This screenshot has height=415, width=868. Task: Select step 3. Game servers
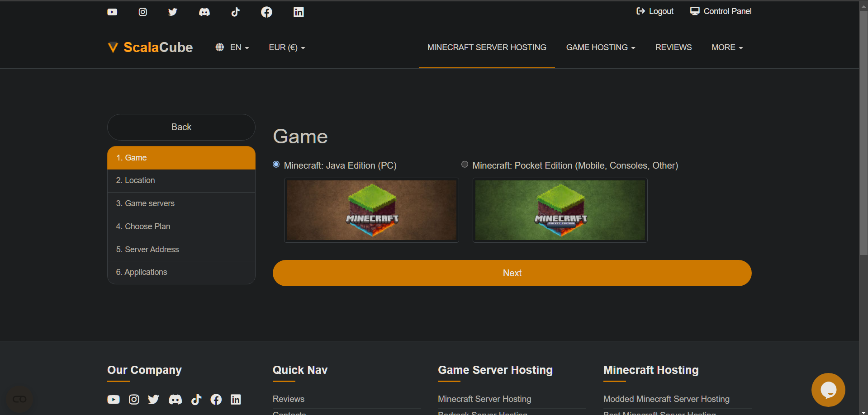coord(181,204)
